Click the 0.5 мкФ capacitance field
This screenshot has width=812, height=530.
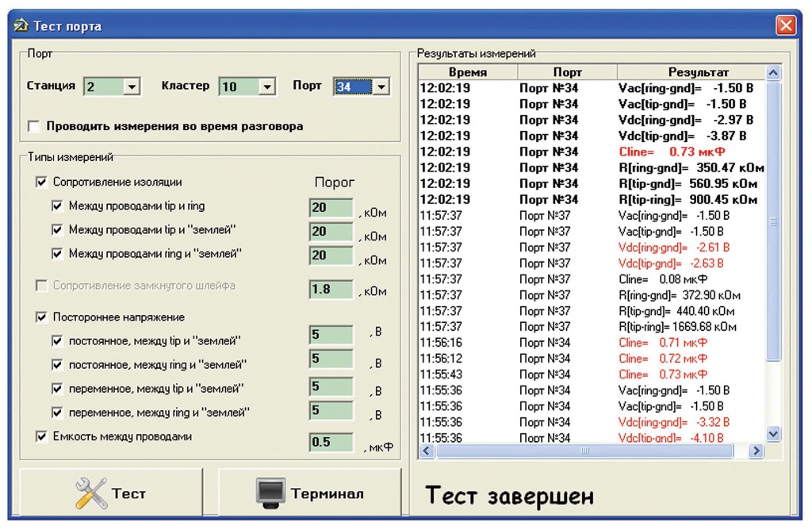(331, 442)
